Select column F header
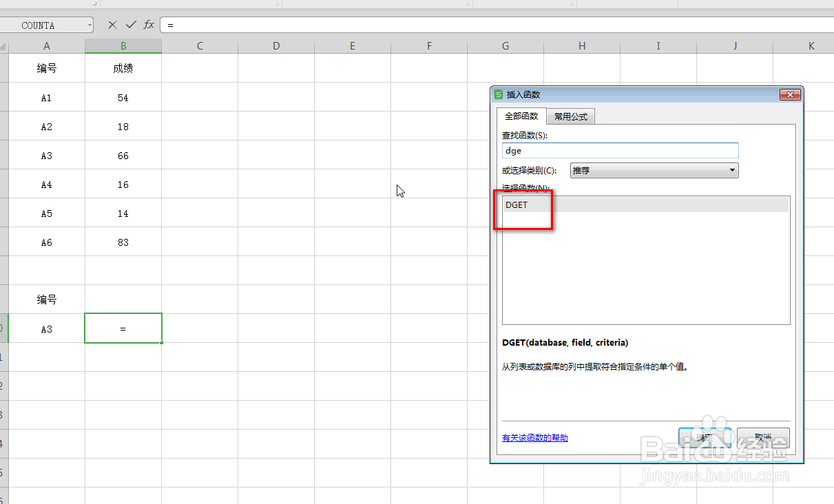Viewport: 834px width, 504px height. [429, 46]
